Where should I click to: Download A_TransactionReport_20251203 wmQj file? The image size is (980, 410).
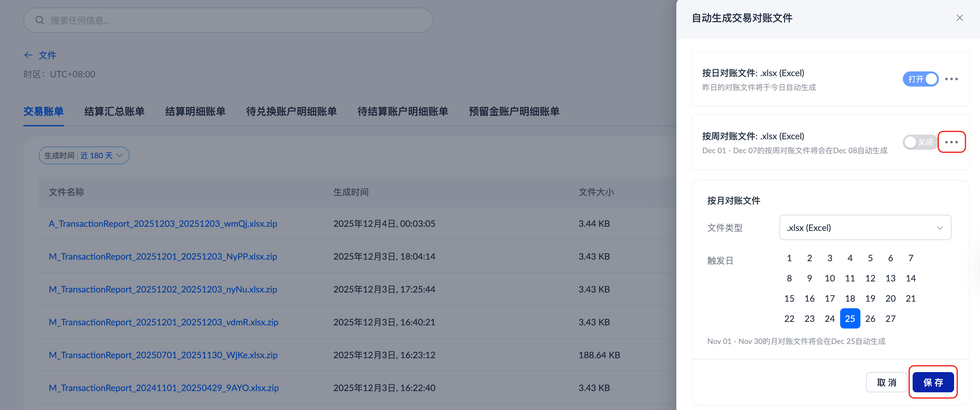pyautogui.click(x=163, y=223)
